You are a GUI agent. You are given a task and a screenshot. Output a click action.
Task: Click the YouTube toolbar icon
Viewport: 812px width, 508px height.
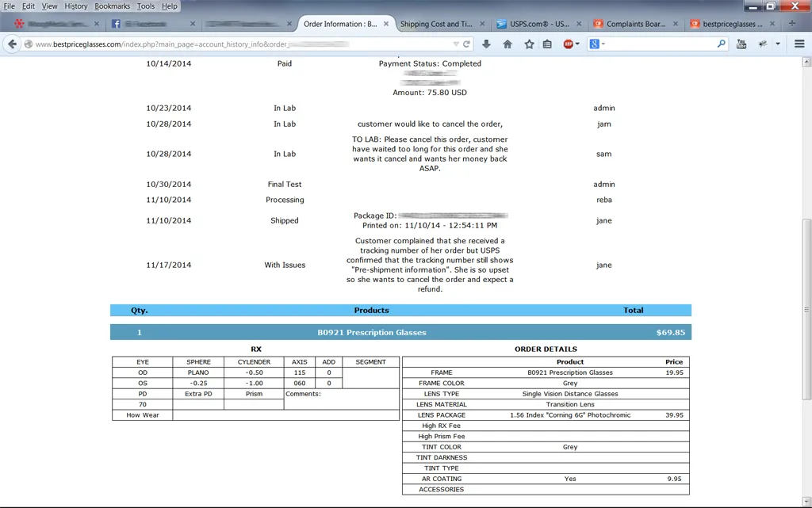coord(741,44)
